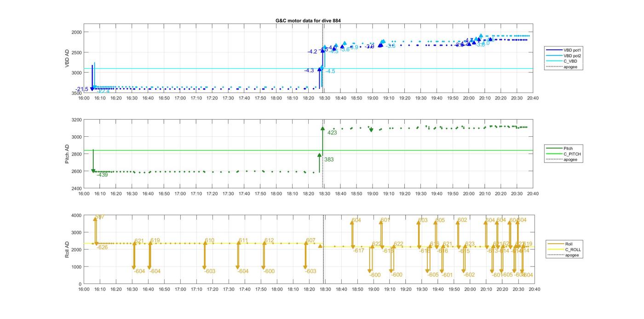Click the '3500' tick on VBD axis
Viewport: 644px width, 319px height.
click(x=77, y=93)
